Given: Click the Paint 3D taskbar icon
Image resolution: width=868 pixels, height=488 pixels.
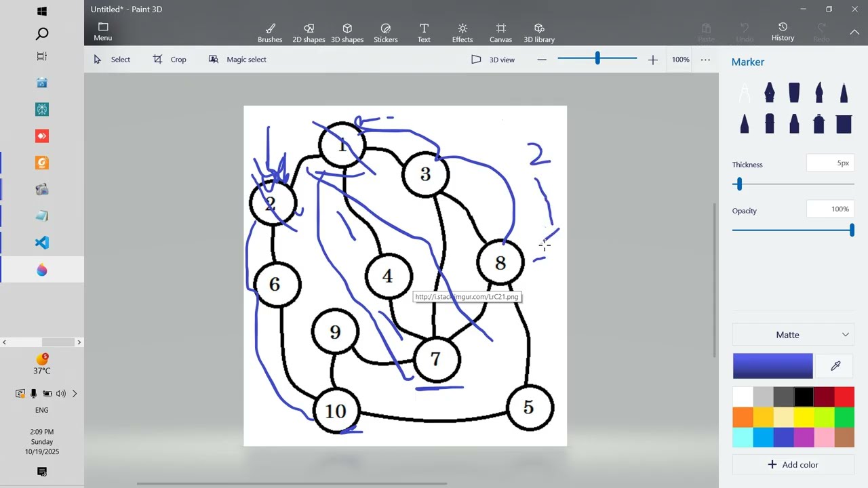Looking at the screenshot, I should point(42,270).
